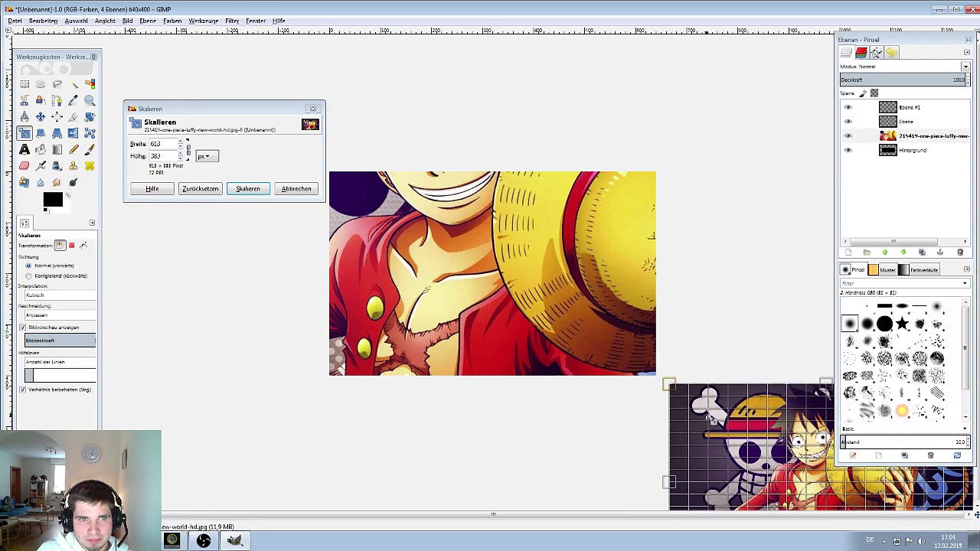Viewport: 980px width, 551px height.
Task: Click the delete layer trash icon
Action: tap(960, 253)
